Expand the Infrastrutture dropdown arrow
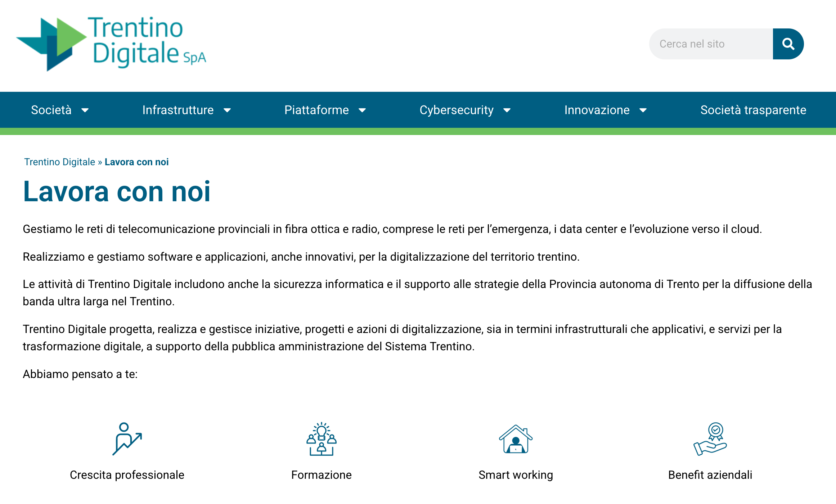The width and height of the screenshot is (836, 504). (x=227, y=110)
